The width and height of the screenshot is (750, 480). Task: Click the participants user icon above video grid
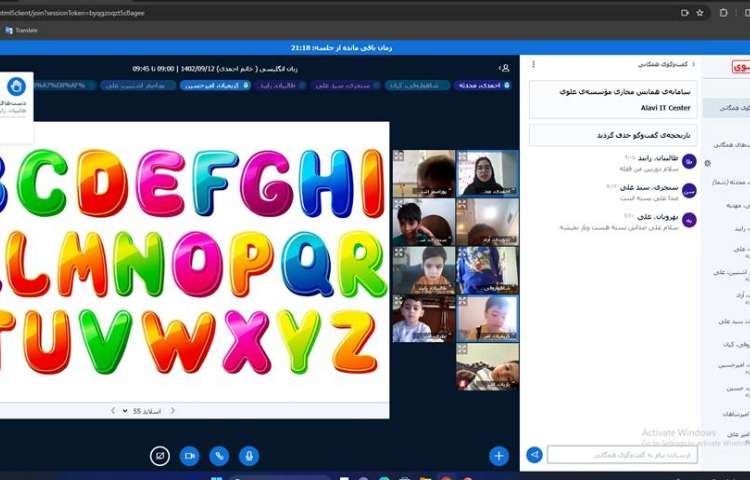tap(504, 68)
